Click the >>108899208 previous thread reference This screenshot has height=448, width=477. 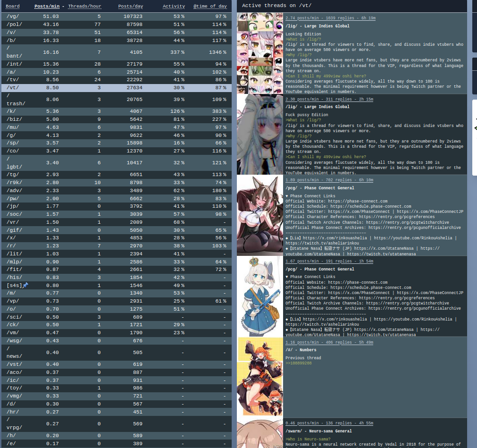pyautogui.click(x=299, y=363)
